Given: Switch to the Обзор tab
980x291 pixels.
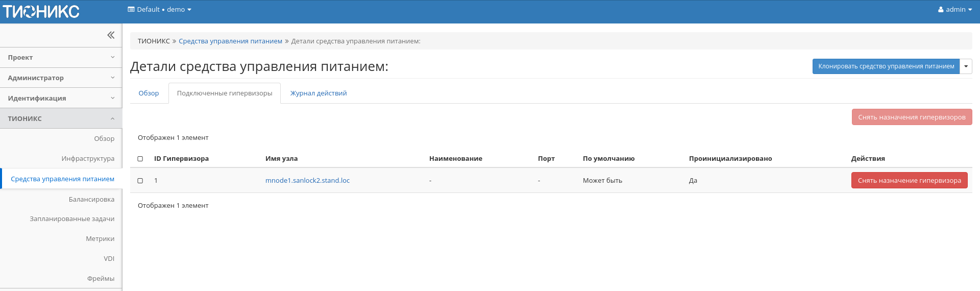Looking at the screenshot, I should 149,93.
